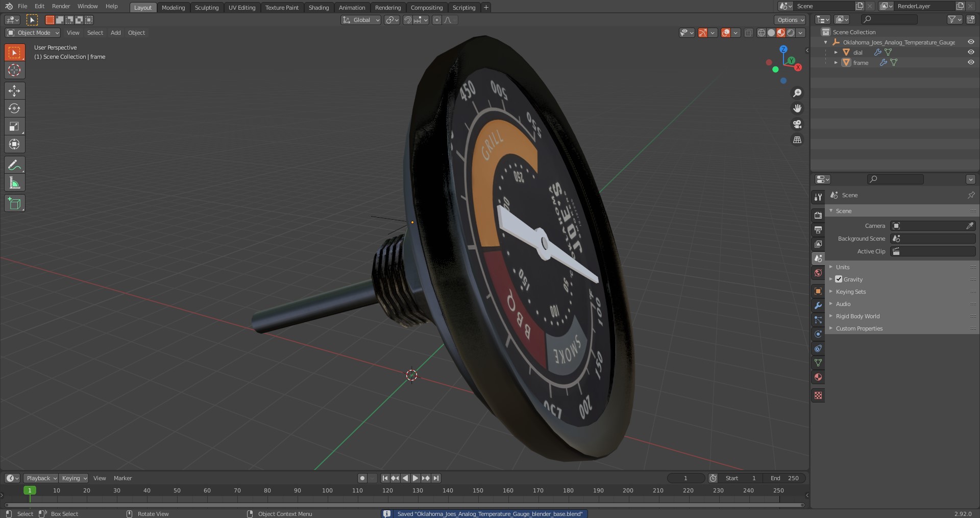
Task: Pick the Rotate tool
Action: (14, 108)
